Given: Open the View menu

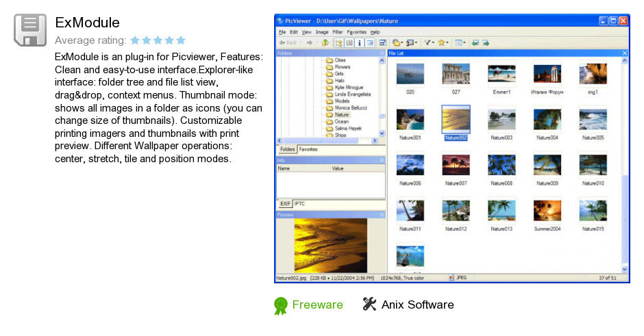Looking at the screenshot, I should pyautogui.click(x=306, y=32).
